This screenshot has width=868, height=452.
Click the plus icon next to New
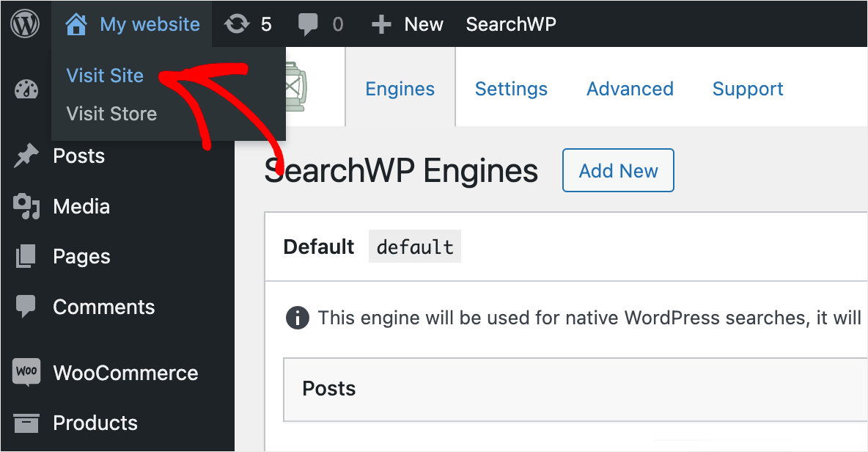(381, 24)
